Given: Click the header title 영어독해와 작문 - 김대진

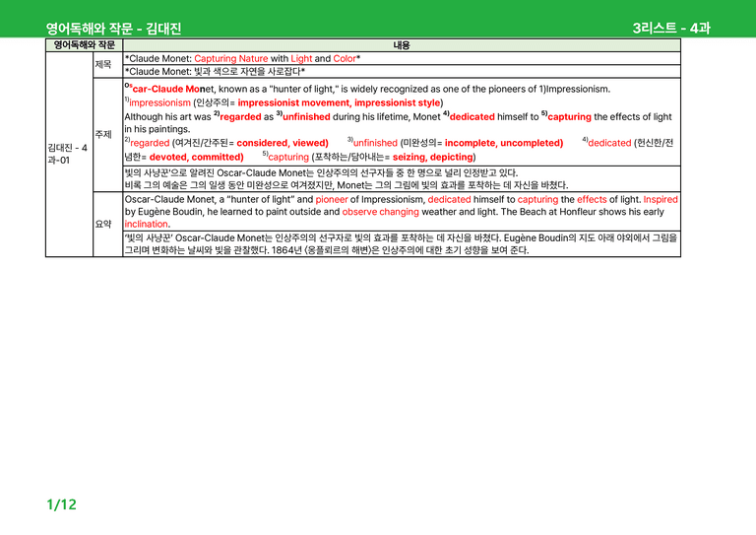Looking at the screenshot, I should coord(114,29).
